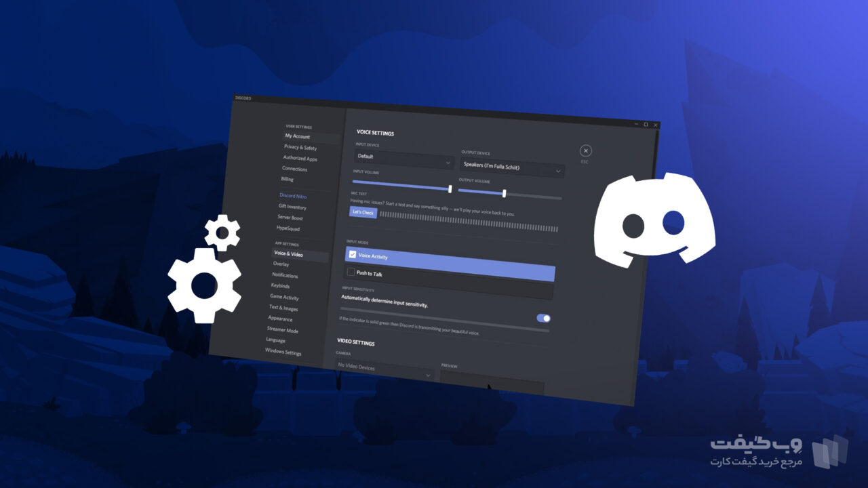
Task: Open Appearance settings
Action: tap(280, 319)
